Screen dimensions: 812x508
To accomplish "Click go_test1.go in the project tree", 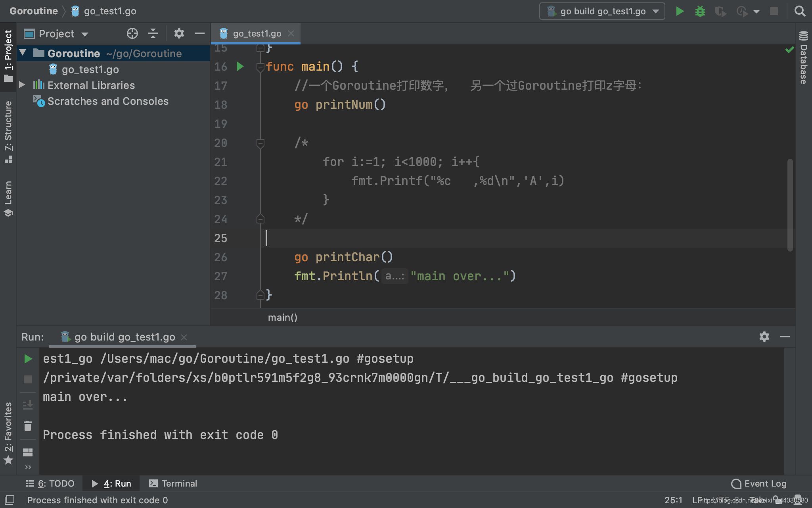I will tap(90, 69).
